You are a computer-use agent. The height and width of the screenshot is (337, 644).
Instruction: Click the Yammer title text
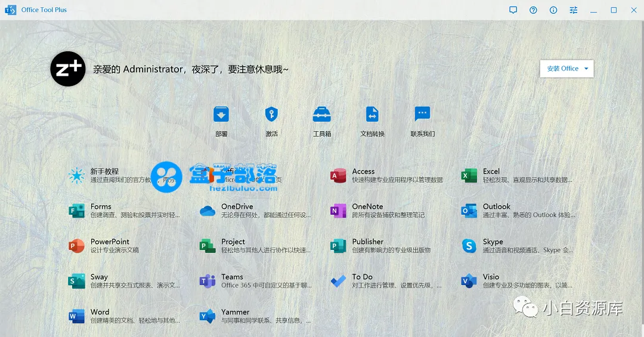click(x=235, y=312)
